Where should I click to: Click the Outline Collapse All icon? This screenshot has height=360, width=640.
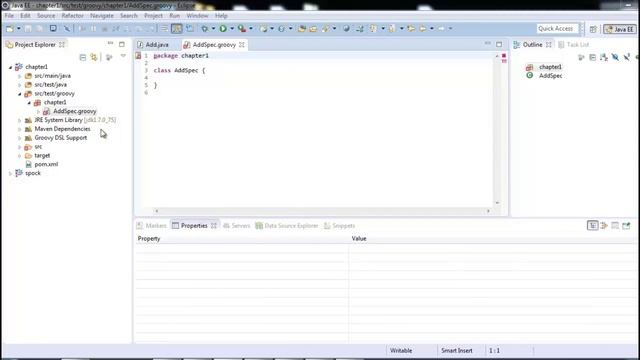(x=593, y=58)
